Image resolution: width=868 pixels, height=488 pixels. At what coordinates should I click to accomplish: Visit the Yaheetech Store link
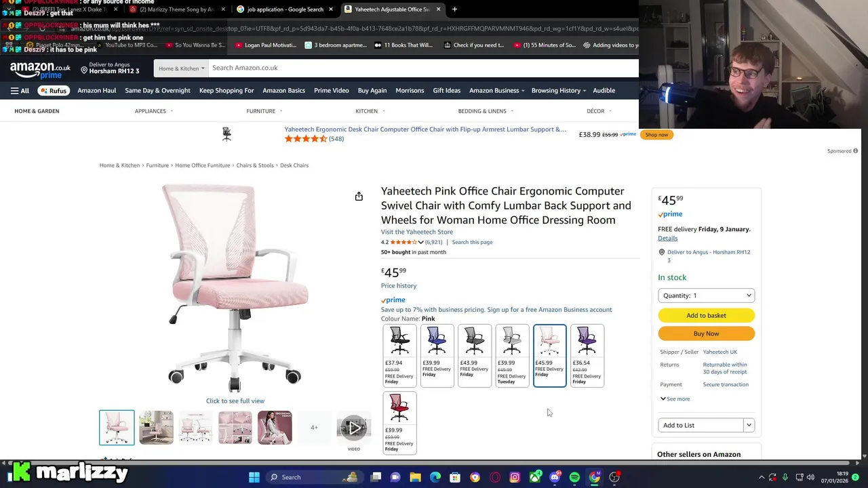point(417,232)
